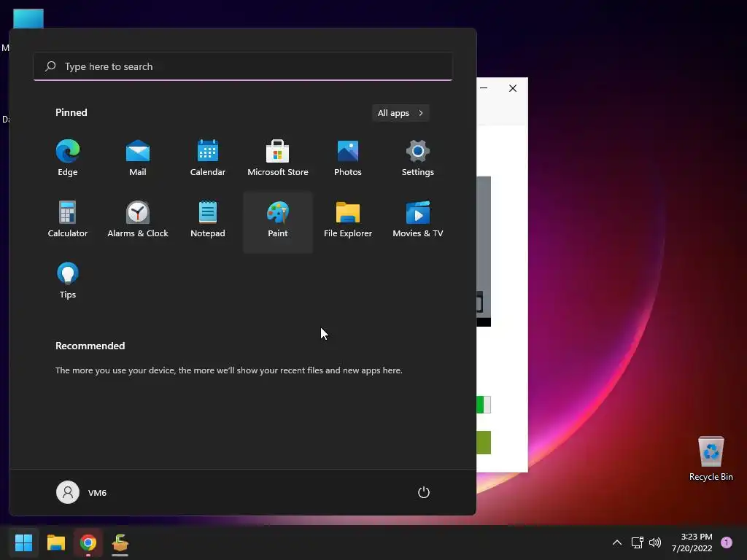Viewport: 747px width, 560px height.
Task: Launch the Mail app
Action: (138, 158)
